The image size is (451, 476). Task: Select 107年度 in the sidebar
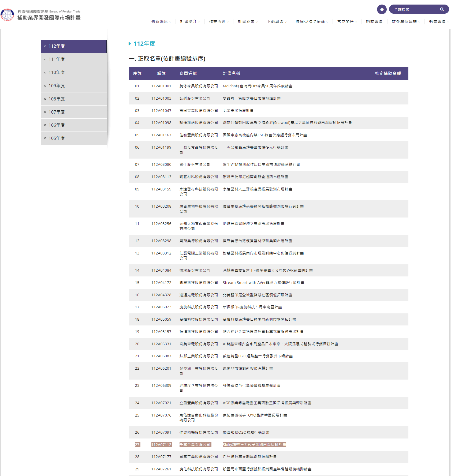pyautogui.click(x=74, y=112)
